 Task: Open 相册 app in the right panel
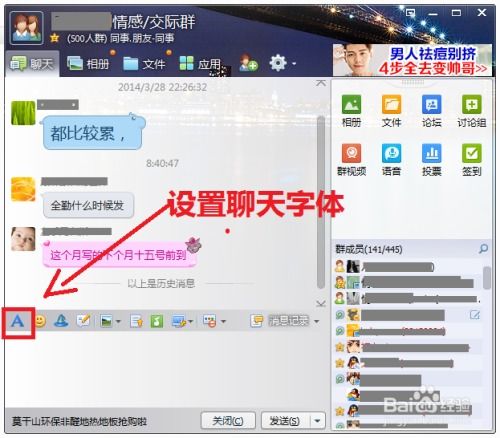(351, 111)
